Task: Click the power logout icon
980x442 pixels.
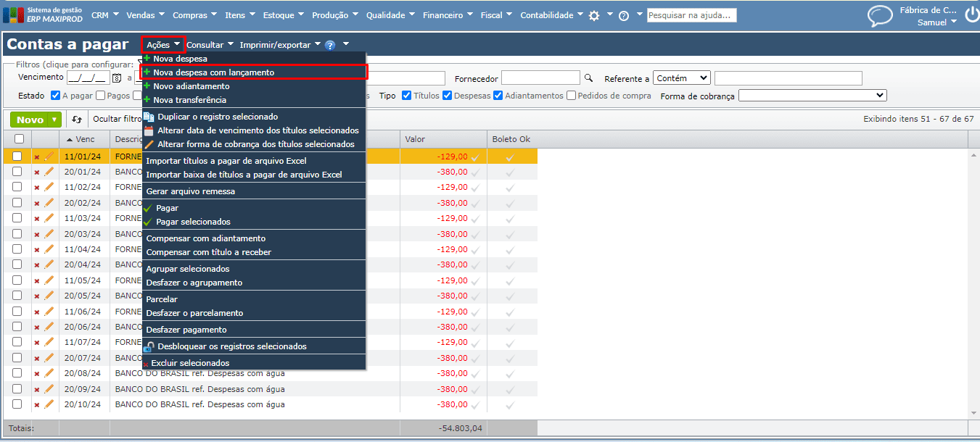Action: tap(971, 16)
